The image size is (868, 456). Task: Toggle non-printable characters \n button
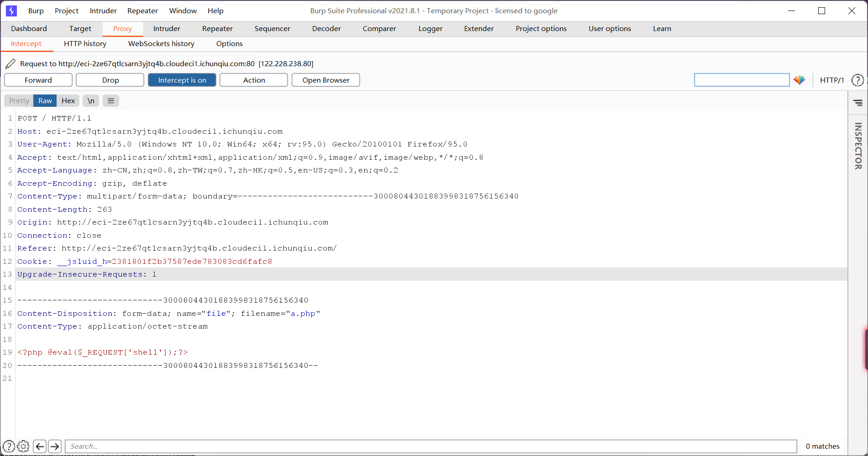91,100
